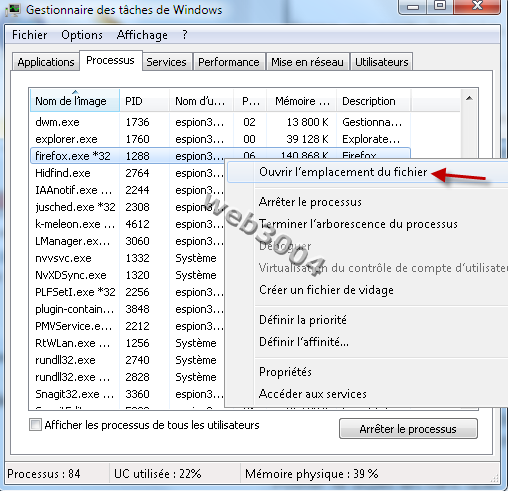Open the Fichier menu

click(30, 35)
